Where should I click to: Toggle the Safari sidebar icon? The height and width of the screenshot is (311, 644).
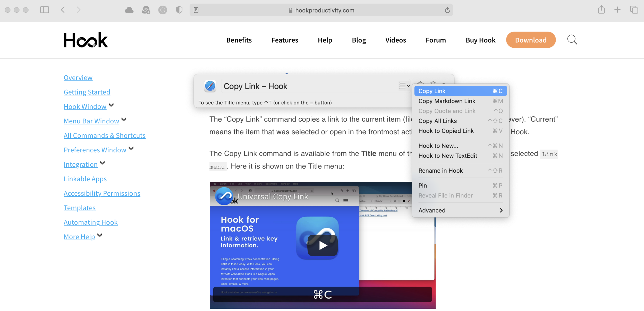[x=45, y=10]
